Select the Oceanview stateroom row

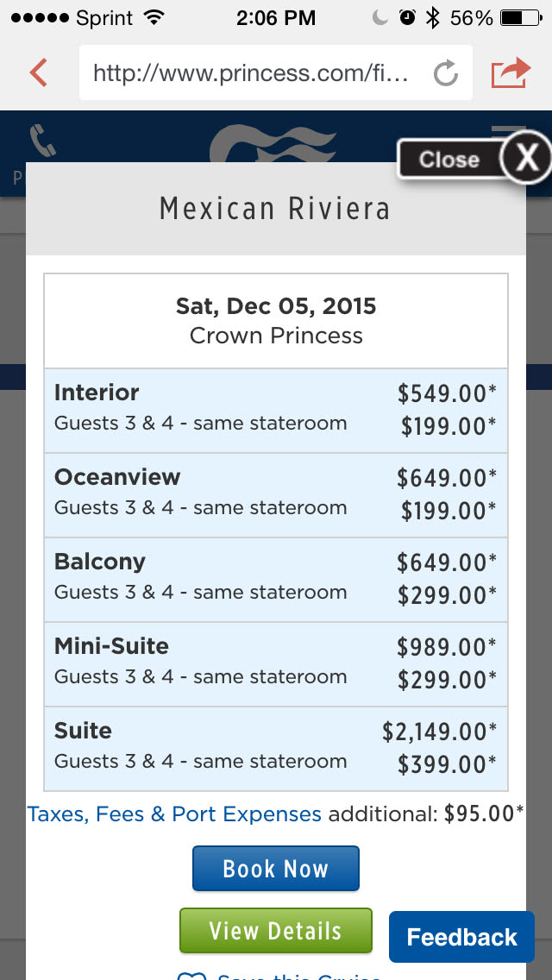(276, 495)
